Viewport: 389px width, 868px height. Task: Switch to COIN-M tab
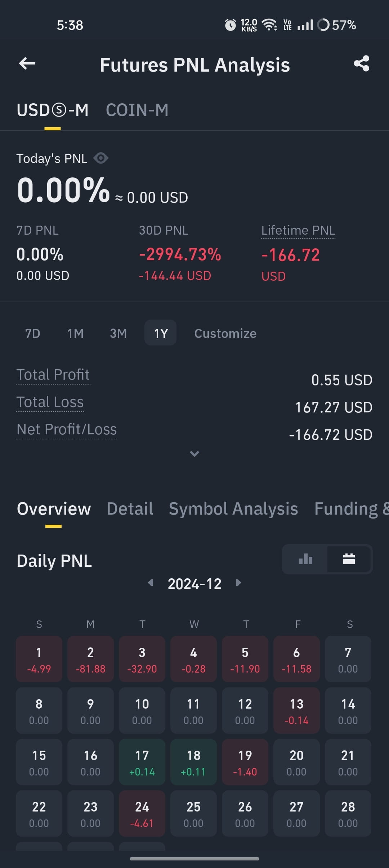coord(137,110)
